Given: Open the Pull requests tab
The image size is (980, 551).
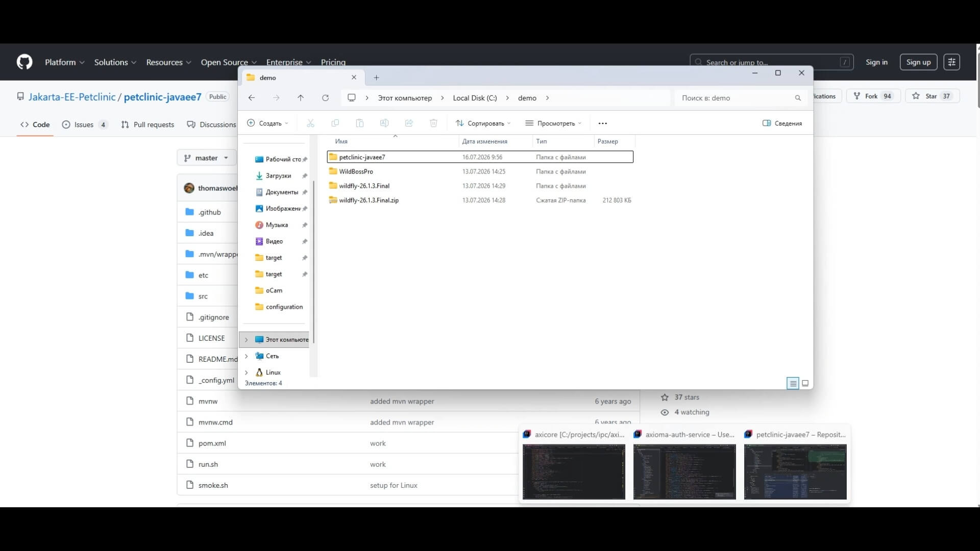Looking at the screenshot, I should (148, 124).
